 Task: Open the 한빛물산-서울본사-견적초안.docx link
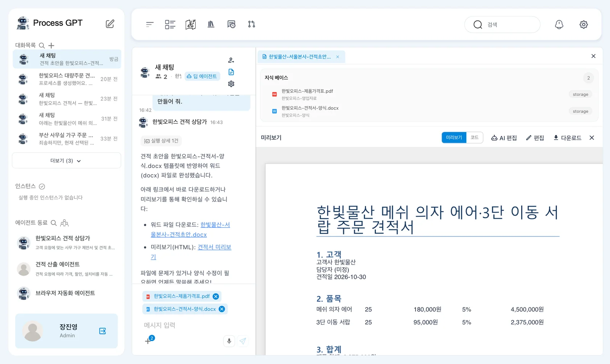(190, 230)
